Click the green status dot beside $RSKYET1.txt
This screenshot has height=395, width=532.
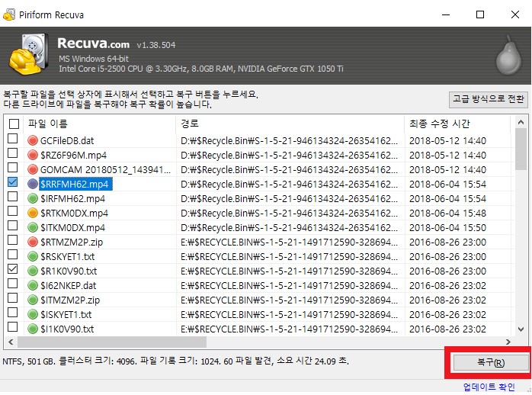(33, 256)
